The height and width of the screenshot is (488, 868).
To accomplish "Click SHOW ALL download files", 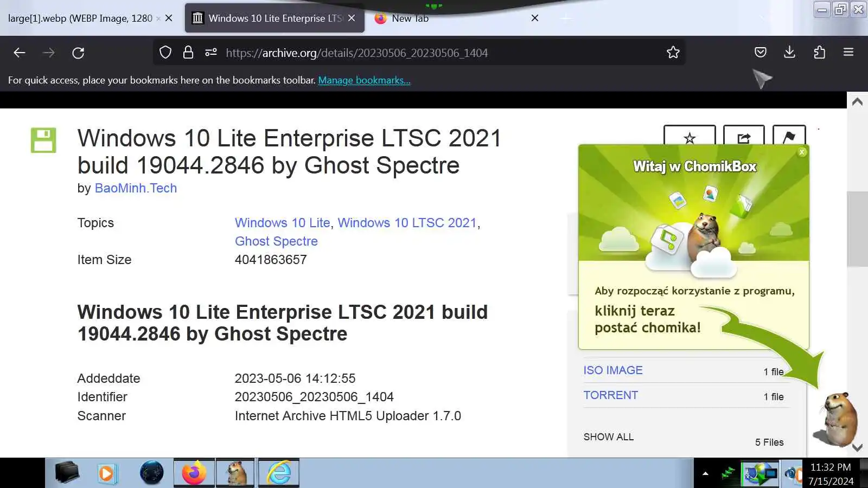I will [609, 437].
